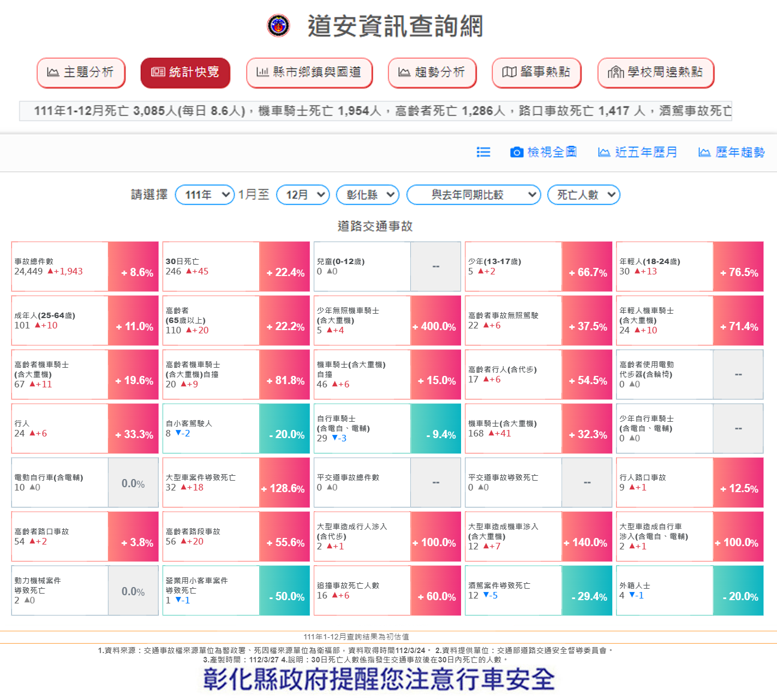Expand the 12月 end month dropdown

pyautogui.click(x=303, y=195)
